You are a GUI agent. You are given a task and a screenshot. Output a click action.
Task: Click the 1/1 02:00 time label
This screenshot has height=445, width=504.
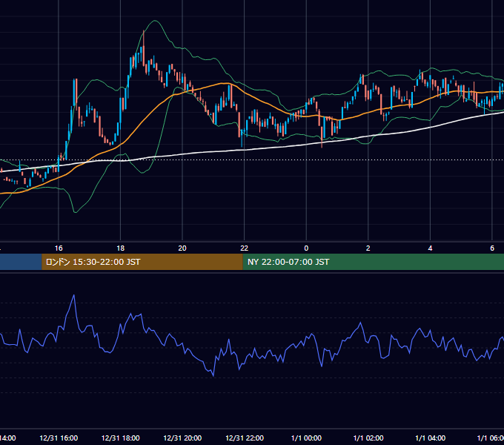pos(368,438)
